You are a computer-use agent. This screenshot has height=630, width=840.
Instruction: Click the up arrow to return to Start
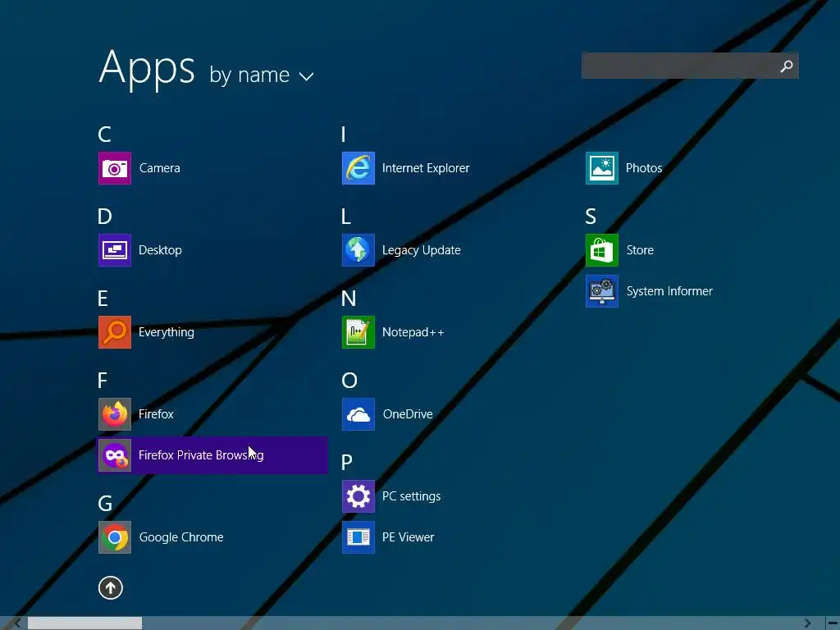click(111, 587)
